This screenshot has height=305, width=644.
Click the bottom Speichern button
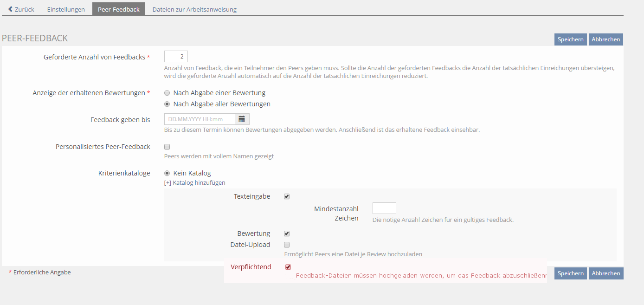[x=570, y=273]
